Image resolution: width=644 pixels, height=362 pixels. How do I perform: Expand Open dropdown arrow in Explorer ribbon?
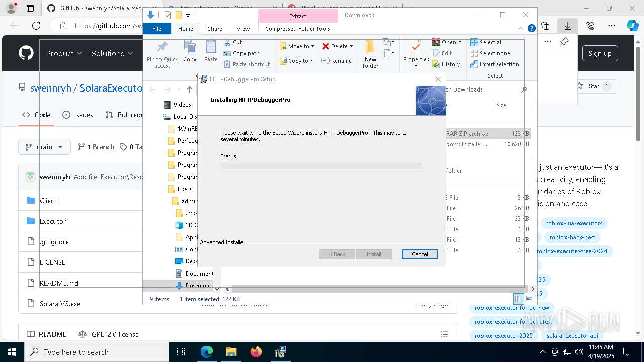click(460, 42)
